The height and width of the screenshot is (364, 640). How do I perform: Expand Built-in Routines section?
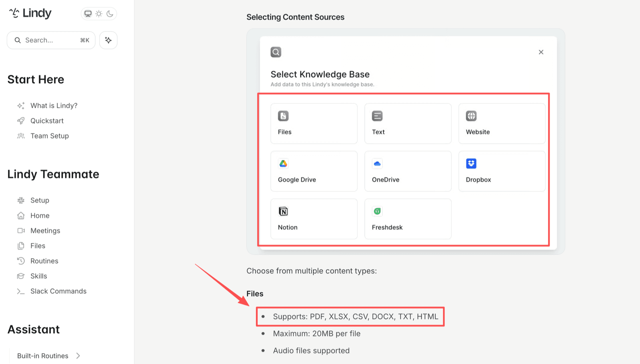49,356
